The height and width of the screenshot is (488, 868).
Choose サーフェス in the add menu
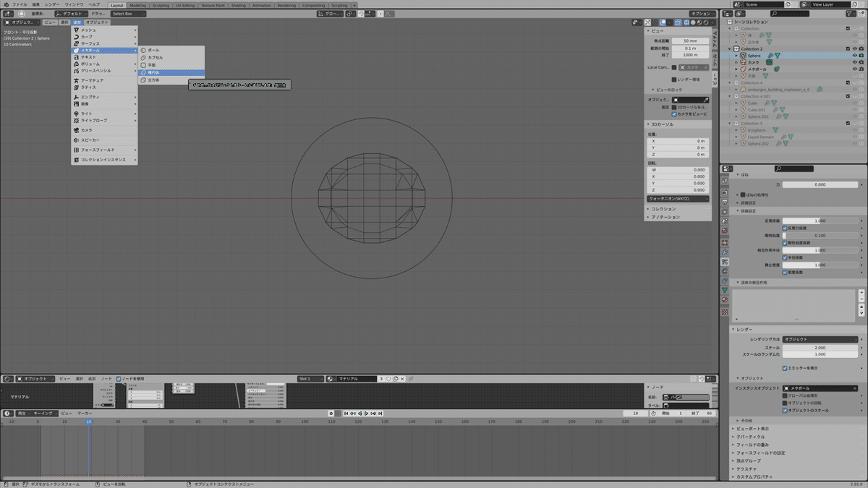coord(104,43)
